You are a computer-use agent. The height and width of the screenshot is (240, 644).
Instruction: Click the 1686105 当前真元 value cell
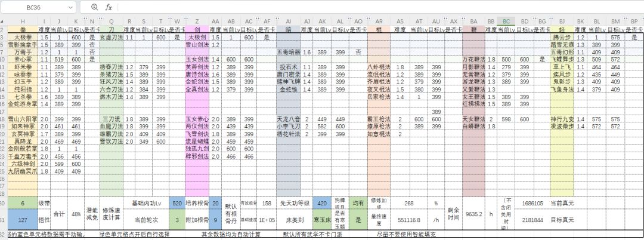tap(533, 203)
